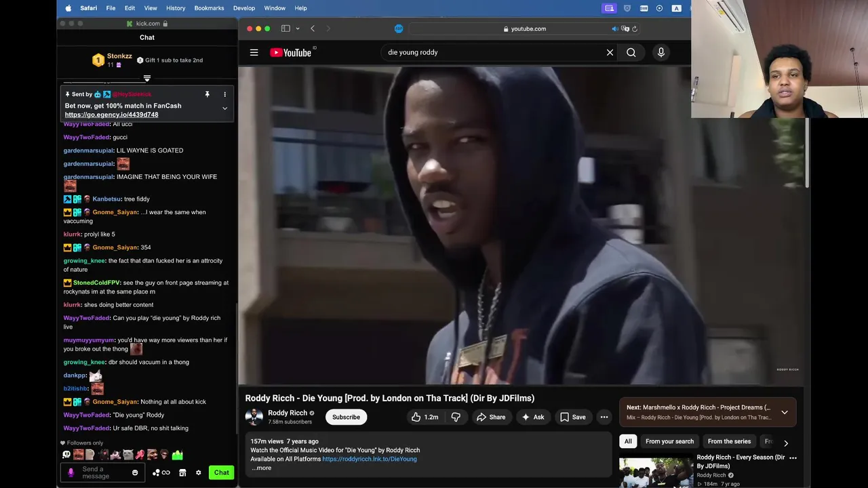Select the From the series chip

coord(729,441)
